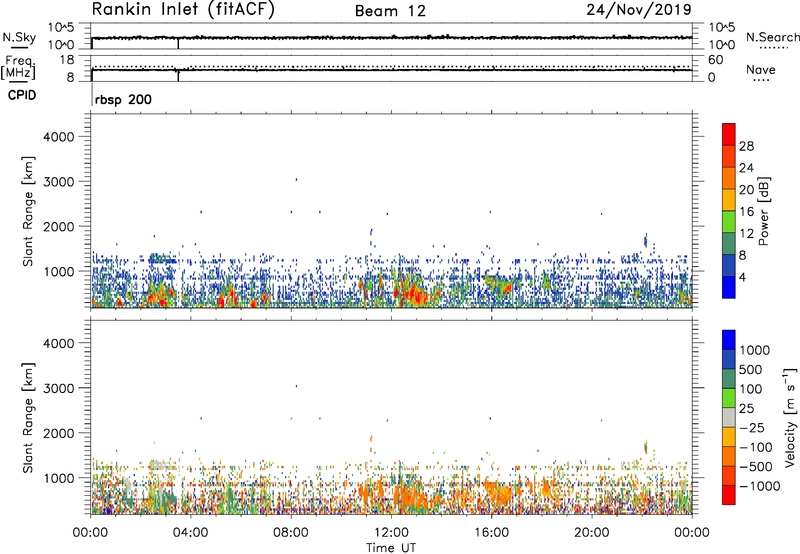Click the 'rbsp 200' control program text
The image size is (800, 554).
[x=123, y=99]
